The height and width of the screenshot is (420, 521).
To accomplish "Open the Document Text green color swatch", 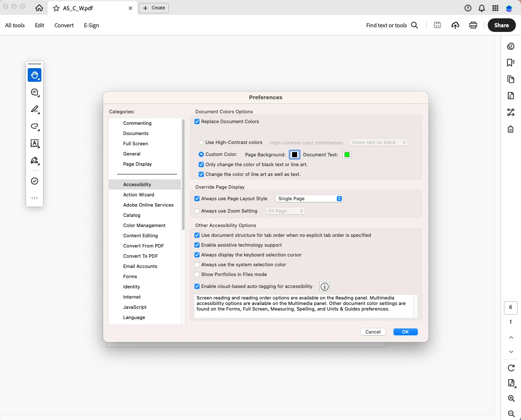I will [347, 155].
